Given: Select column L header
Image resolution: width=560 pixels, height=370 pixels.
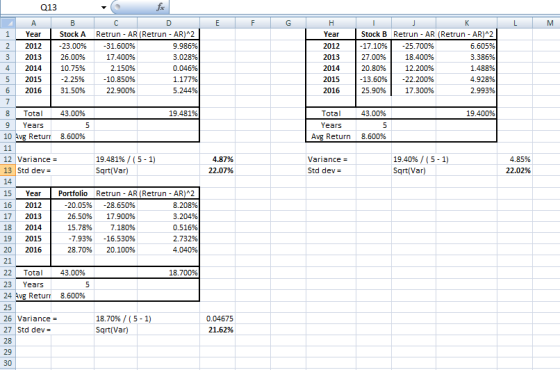Looking at the screenshot, I should click(x=515, y=23).
